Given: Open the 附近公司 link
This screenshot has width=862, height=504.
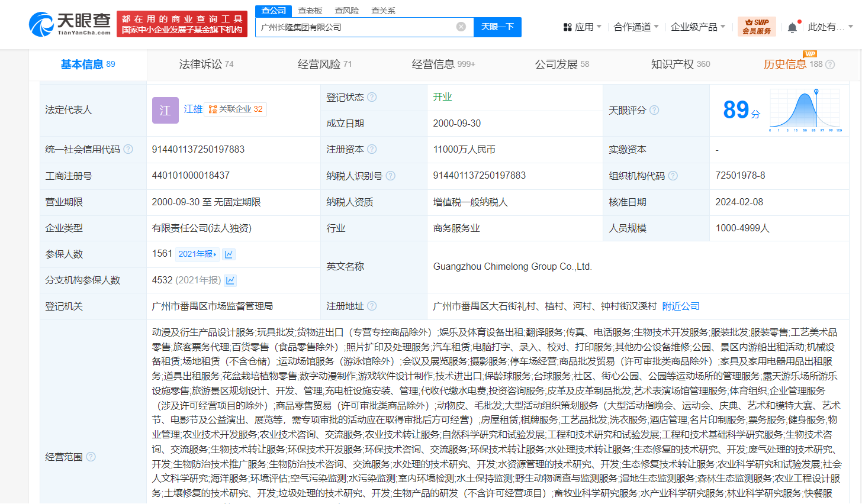Looking at the screenshot, I should pyautogui.click(x=681, y=306).
